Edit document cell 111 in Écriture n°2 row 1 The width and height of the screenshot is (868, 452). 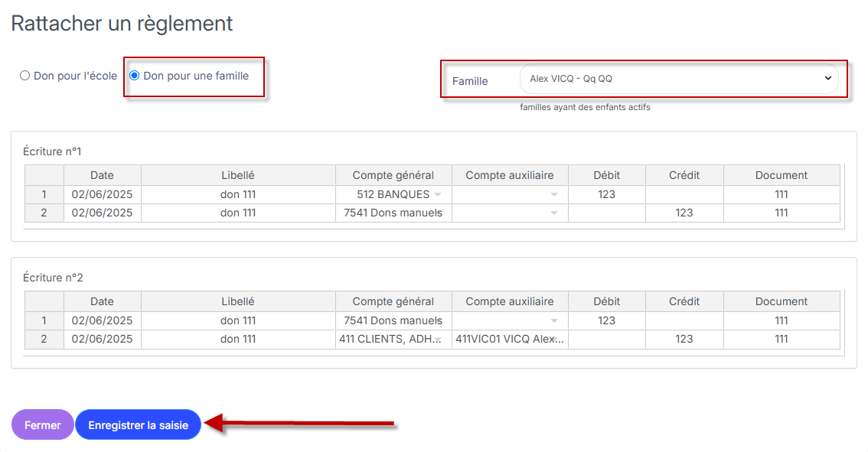pos(781,320)
